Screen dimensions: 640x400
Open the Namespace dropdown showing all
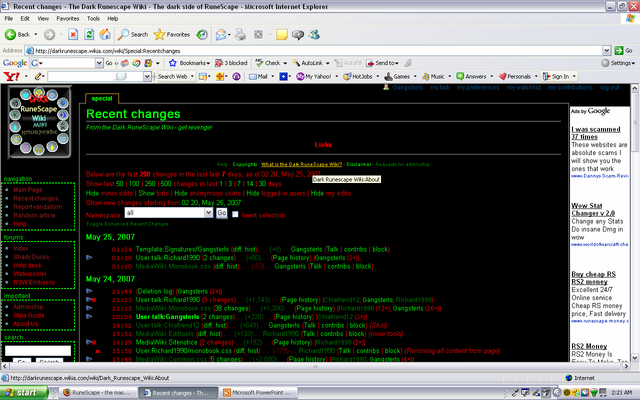pos(169,213)
